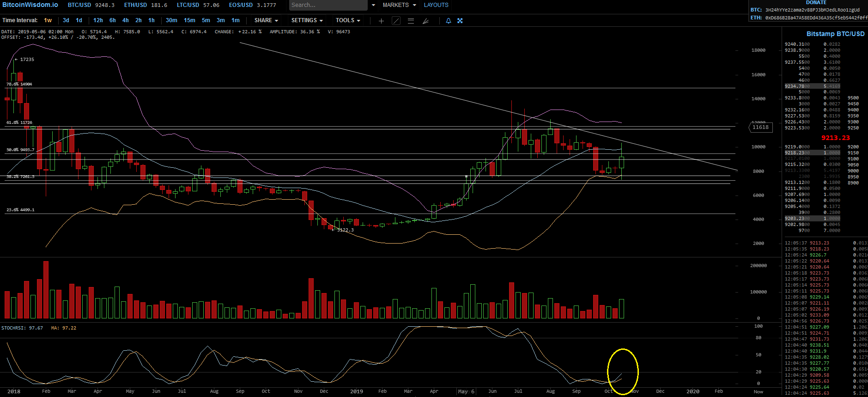
Task: Click the 3122.3 low price label
Action: tap(346, 230)
